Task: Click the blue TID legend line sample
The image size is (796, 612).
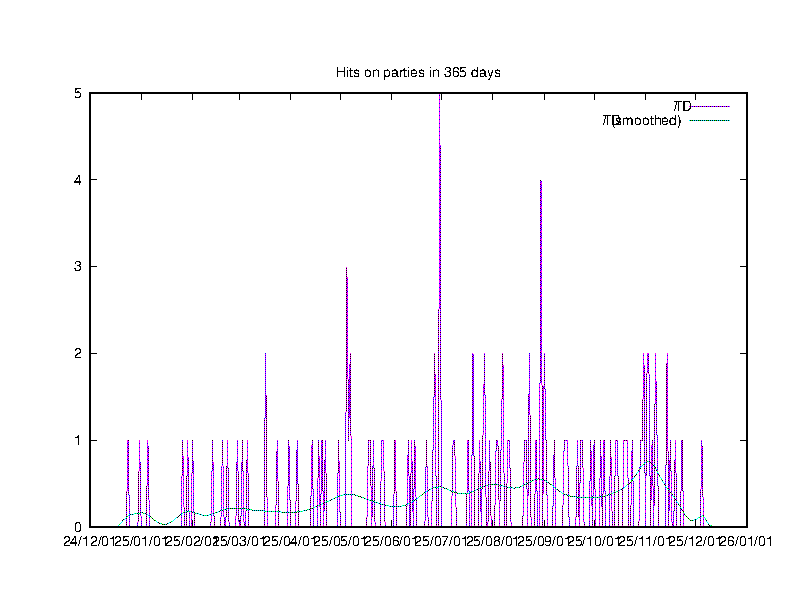Action: [711, 106]
